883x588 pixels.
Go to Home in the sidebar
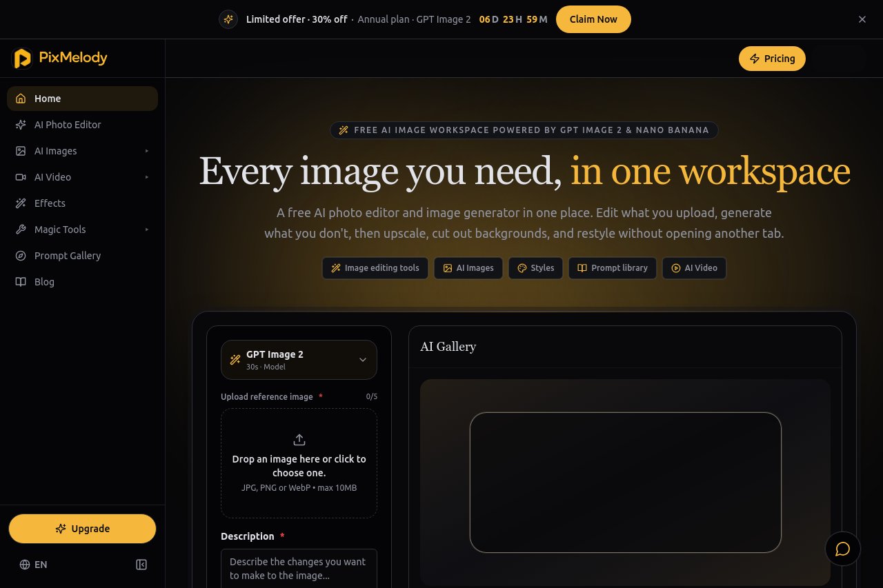click(82, 99)
